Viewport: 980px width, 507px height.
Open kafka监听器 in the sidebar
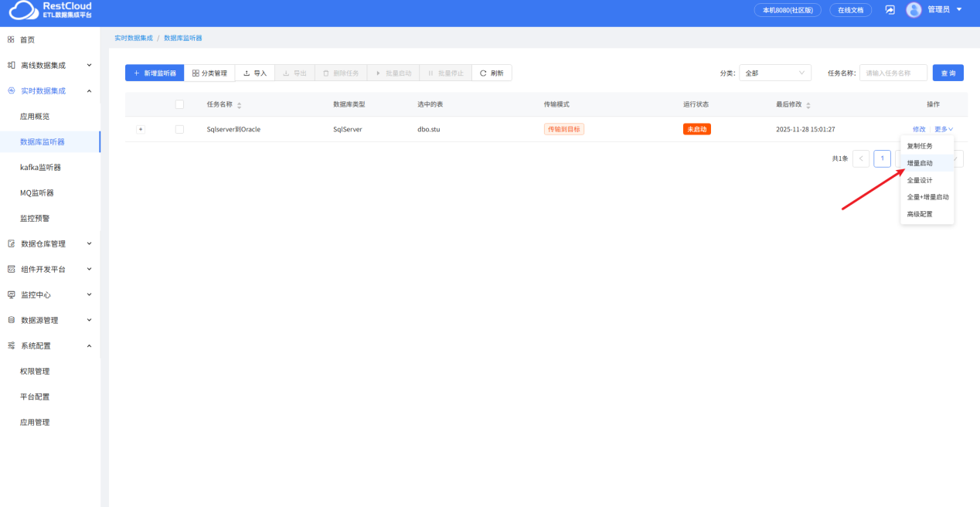(x=50, y=167)
